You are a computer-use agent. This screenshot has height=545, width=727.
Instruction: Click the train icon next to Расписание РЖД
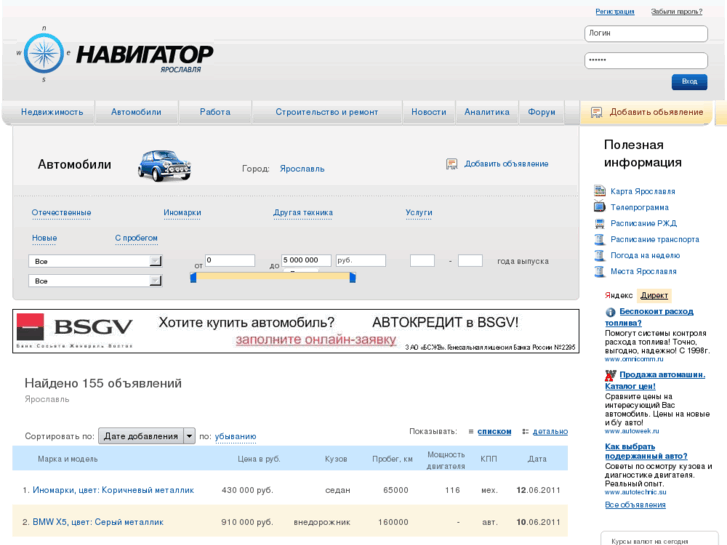click(600, 223)
